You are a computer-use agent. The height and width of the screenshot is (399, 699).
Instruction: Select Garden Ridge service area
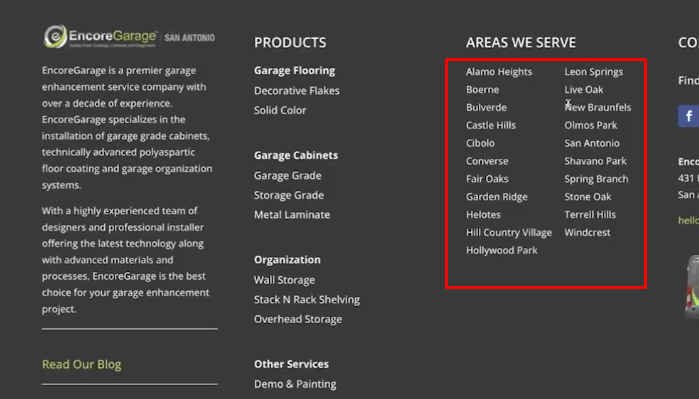(497, 197)
